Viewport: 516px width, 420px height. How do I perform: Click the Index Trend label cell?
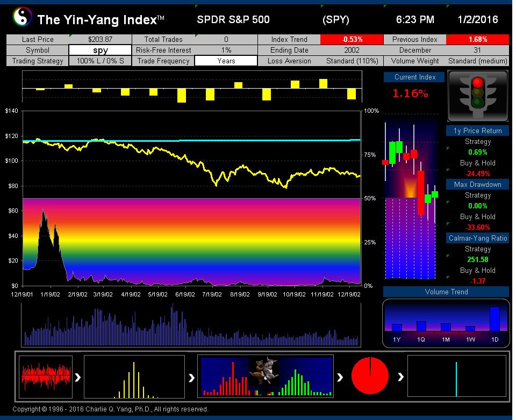[x=289, y=39]
